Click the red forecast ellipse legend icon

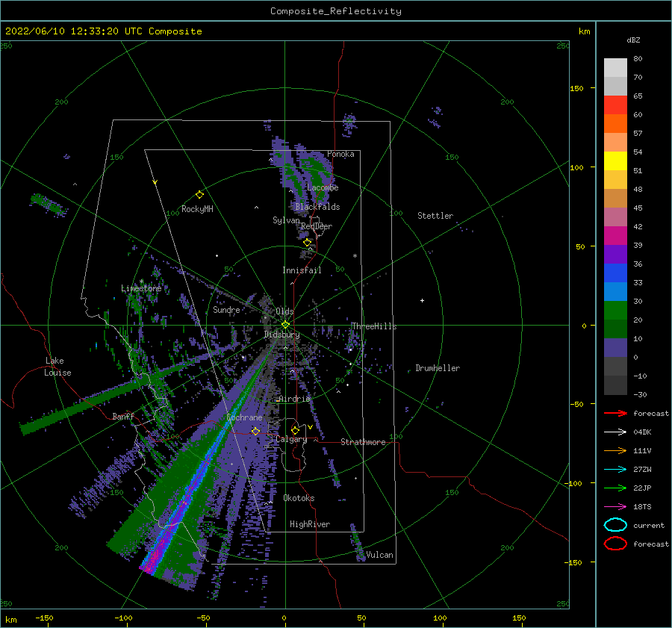[x=615, y=544]
